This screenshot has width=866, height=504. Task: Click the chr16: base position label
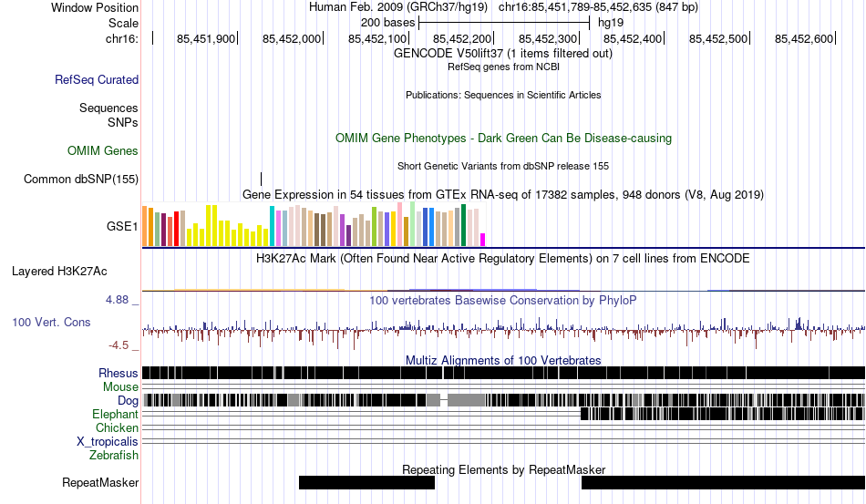pyautogui.click(x=122, y=38)
